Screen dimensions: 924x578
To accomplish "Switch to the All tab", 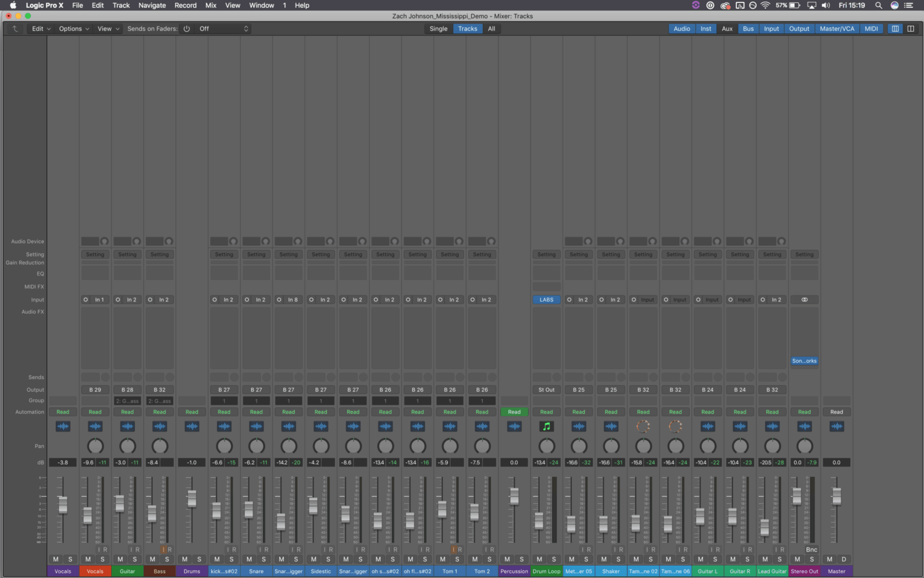I will [491, 28].
